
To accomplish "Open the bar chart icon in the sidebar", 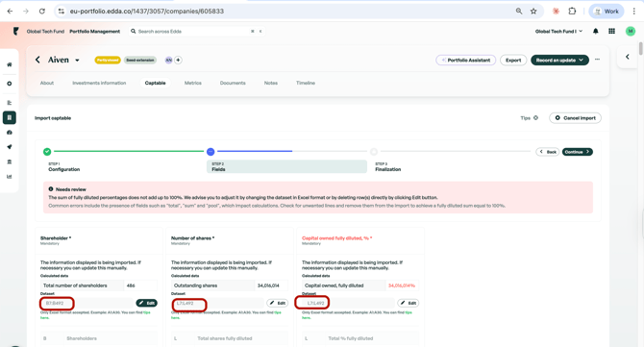I will pyautogui.click(x=9, y=177).
